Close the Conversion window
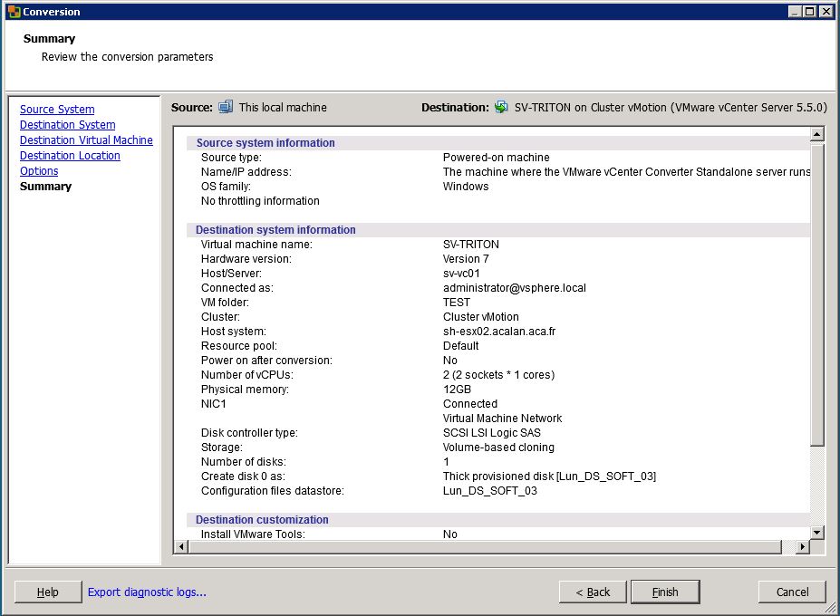 826,11
